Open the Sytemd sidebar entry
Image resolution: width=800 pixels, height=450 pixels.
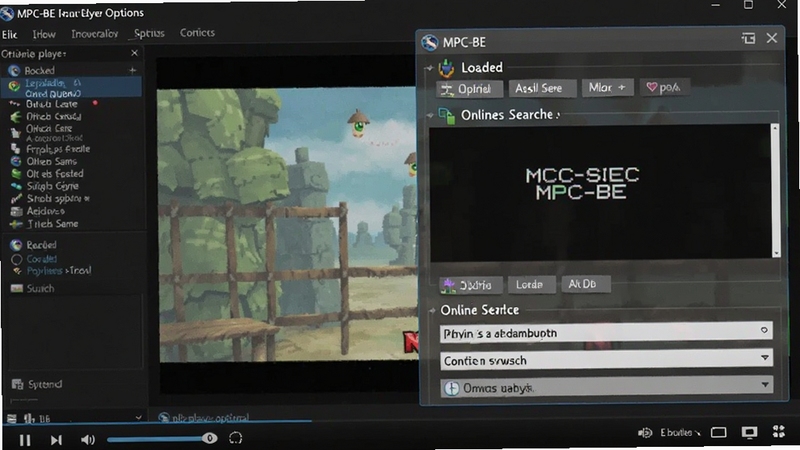point(45,384)
